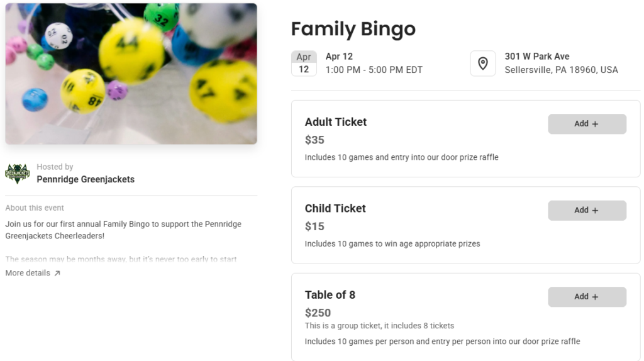Click the $35 adult ticket price
The width and height of the screenshot is (644, 361).
point(314,140)
